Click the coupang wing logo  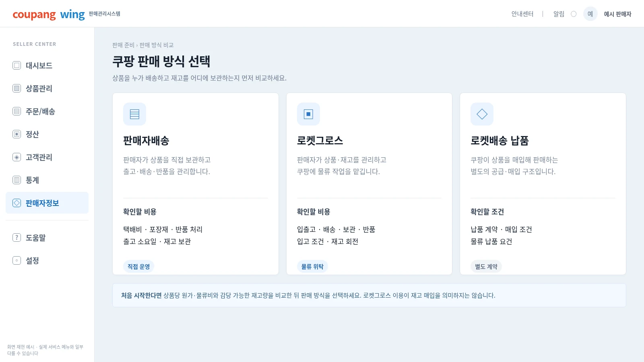tap(49, 14)
